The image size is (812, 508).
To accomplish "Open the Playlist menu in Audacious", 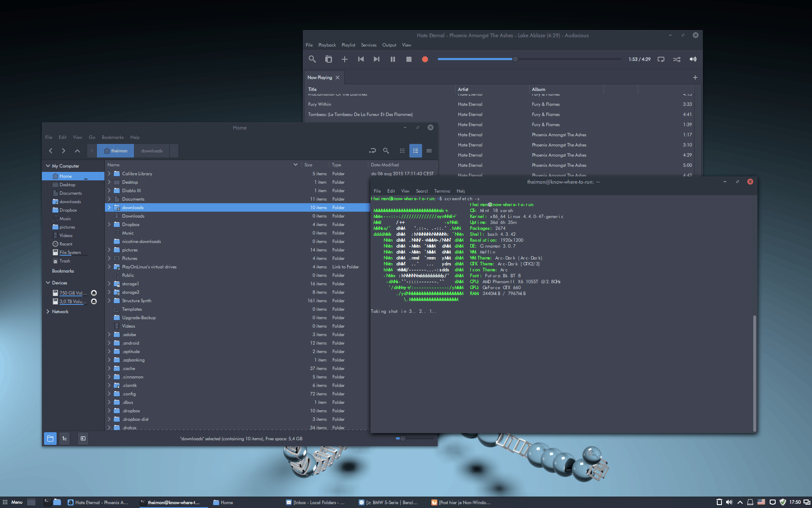I will coord(348,45).
